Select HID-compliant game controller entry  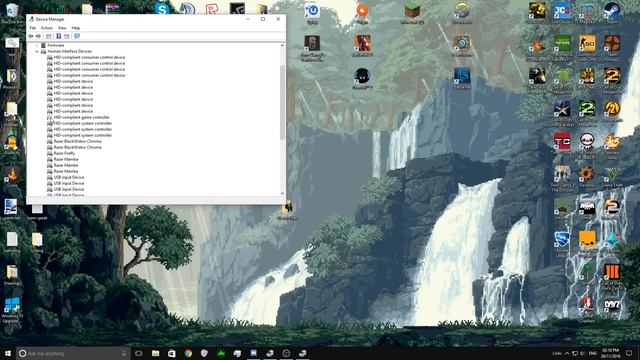point(82,117)
